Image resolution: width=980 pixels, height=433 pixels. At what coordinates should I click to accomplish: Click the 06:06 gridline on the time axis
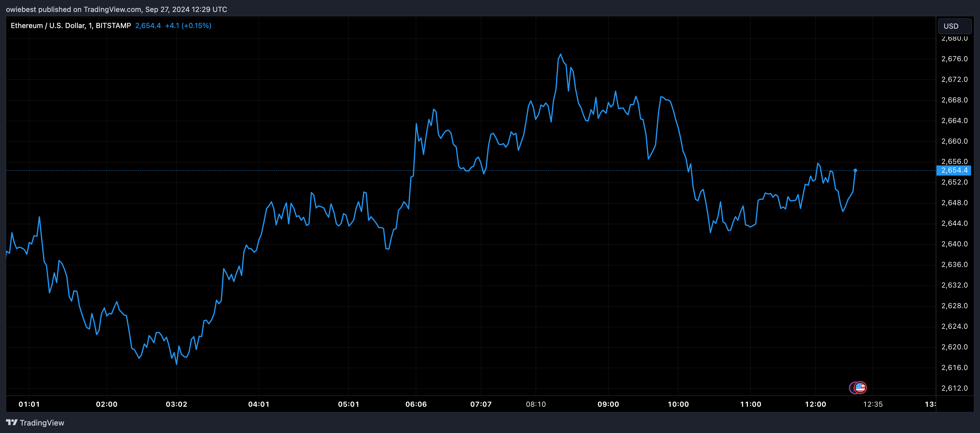(417, 404)
